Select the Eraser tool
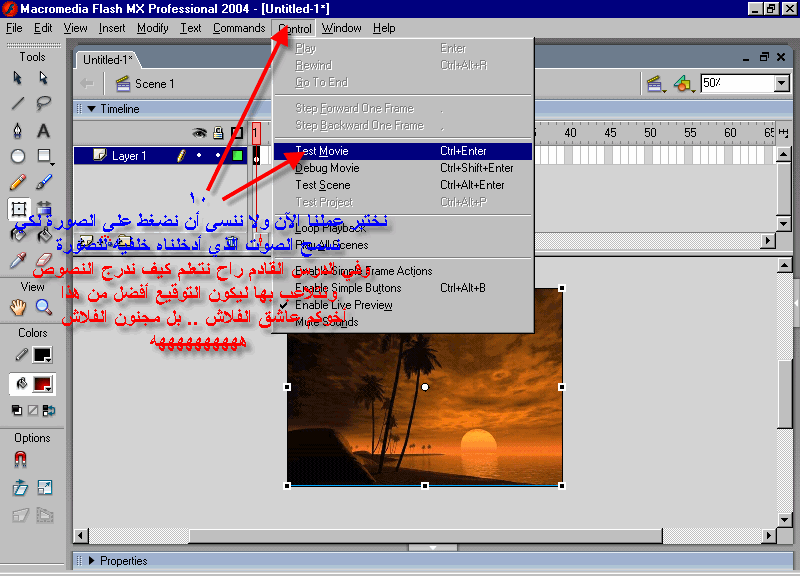 44,259
